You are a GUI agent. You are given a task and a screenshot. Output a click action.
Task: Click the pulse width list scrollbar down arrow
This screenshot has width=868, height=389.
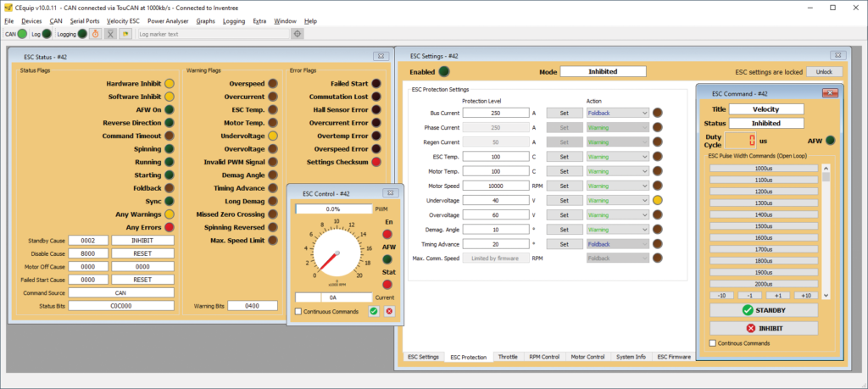[826, 296]
